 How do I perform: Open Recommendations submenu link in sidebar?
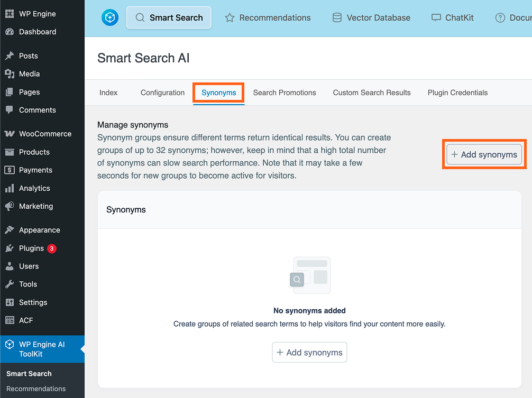pos(36,388)
